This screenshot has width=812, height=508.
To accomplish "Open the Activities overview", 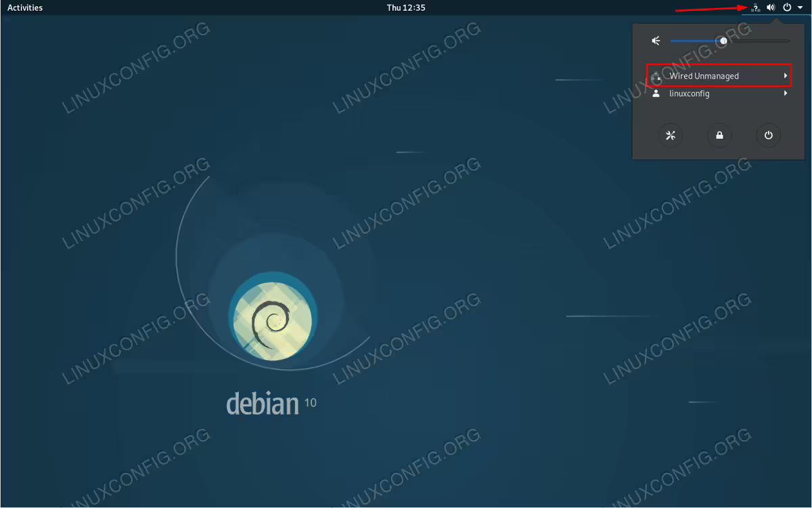I will (25, 7).
